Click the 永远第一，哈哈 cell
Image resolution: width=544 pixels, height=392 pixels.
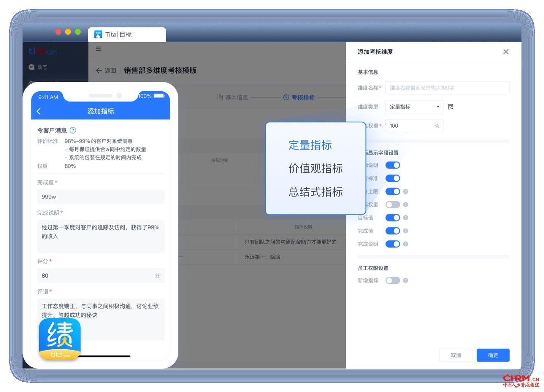pyautogui.click(x=262, y=257)
